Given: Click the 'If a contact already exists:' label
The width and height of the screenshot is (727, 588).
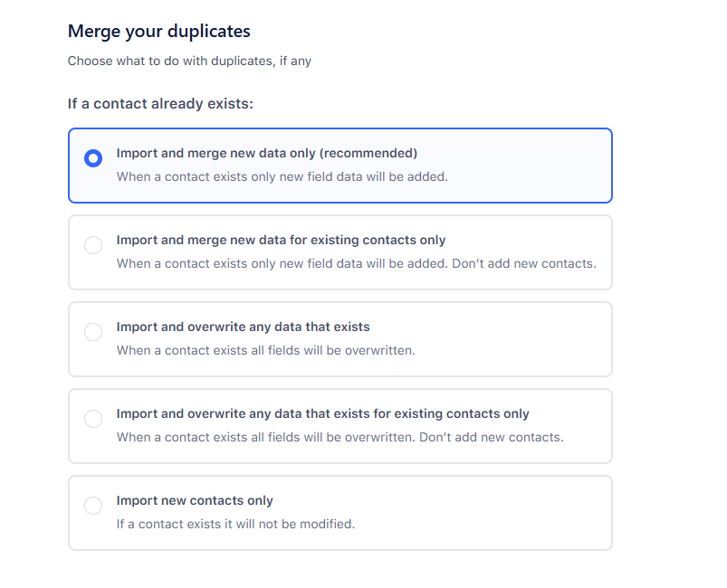Looking at the screenshot, I should [160, 104].
